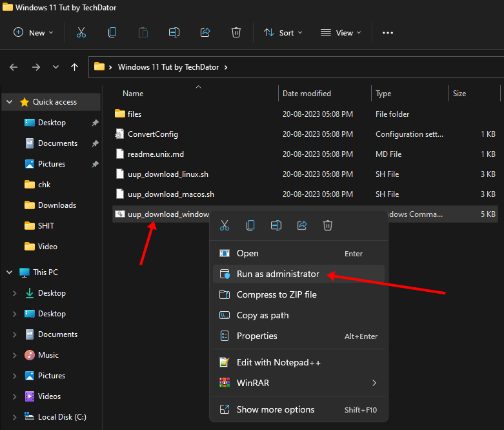Navigate up one folder with up arrow
The width and height of the screenshot is (504, 430).
coord(75,67)
